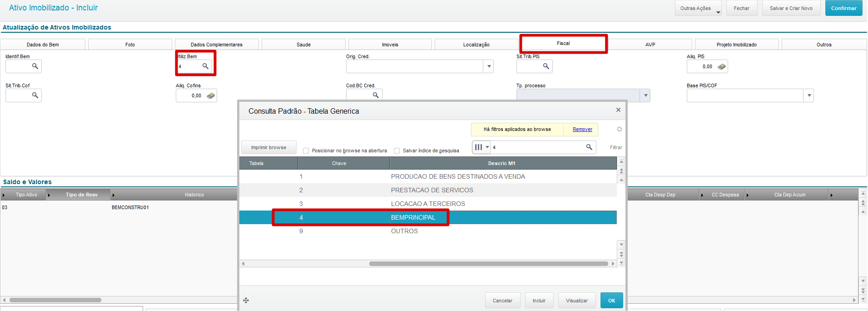Select row PRODUCAO DE BENS DESTINADOS A VENDA
868x311 pixels.
(x=428, y=176)
